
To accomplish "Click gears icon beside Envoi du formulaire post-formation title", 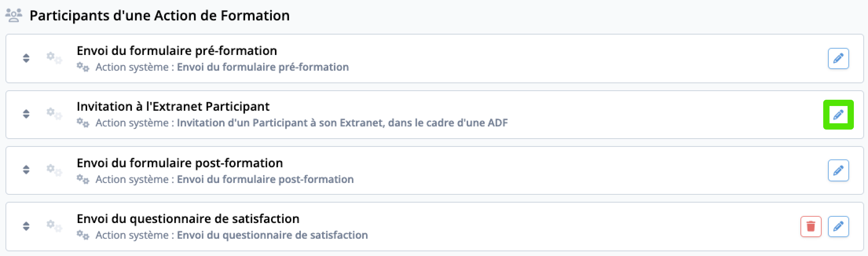I will point(54,170).
